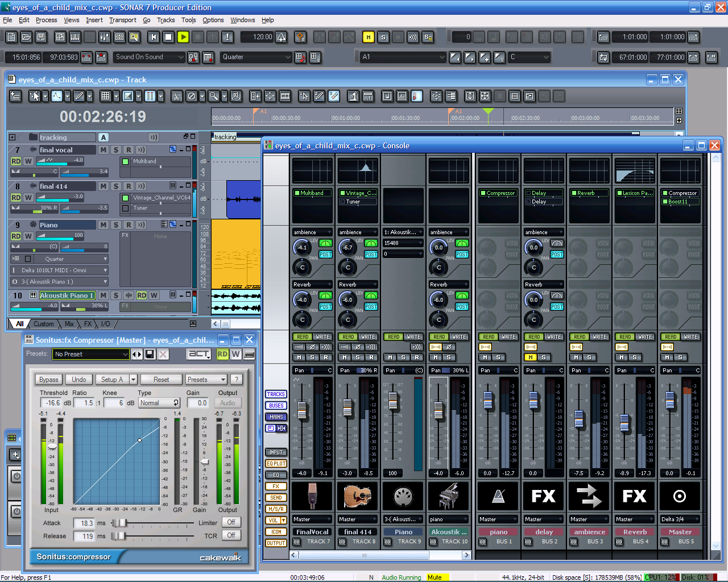Click the Snap to Grid icon
The height and width of the screenshot is (582, 728).
tap(105, 96)
